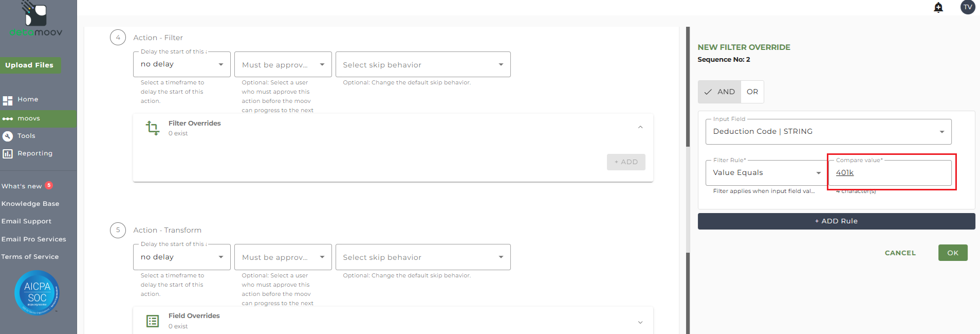
Task: Click the Filter Overrides crop icon
Action: tap(153, 128)
